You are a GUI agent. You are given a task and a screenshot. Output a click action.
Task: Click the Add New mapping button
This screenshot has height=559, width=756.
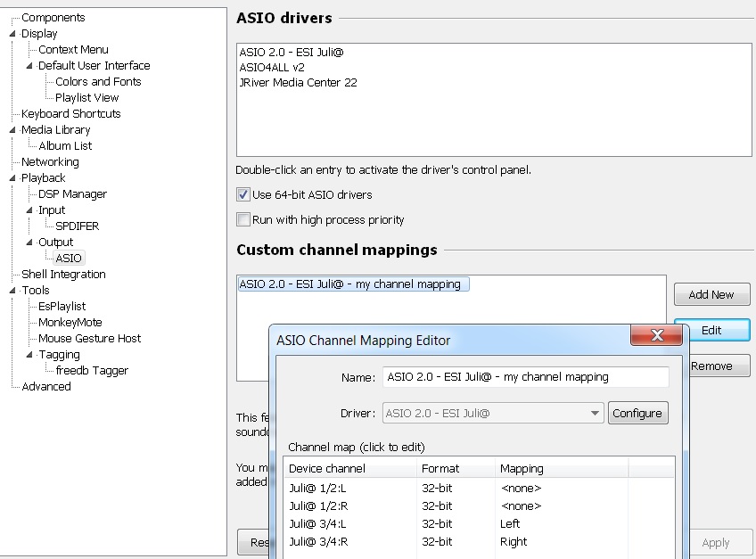point(711,294)
